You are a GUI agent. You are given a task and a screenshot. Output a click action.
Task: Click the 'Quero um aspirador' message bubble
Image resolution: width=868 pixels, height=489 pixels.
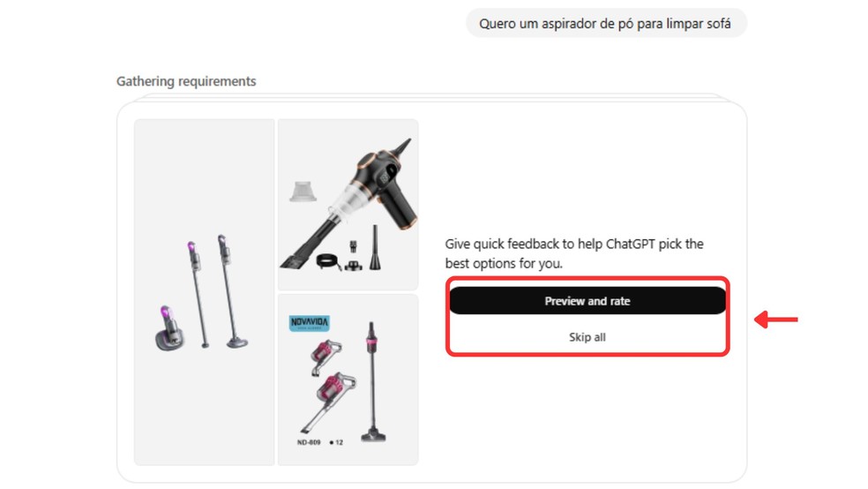[606, 23]
